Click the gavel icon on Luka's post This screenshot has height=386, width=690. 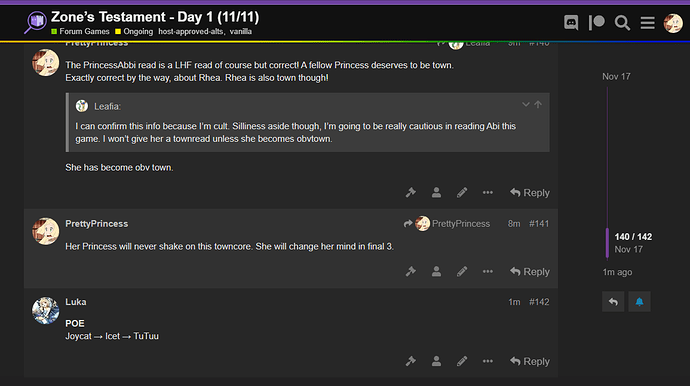coord(411,361)
